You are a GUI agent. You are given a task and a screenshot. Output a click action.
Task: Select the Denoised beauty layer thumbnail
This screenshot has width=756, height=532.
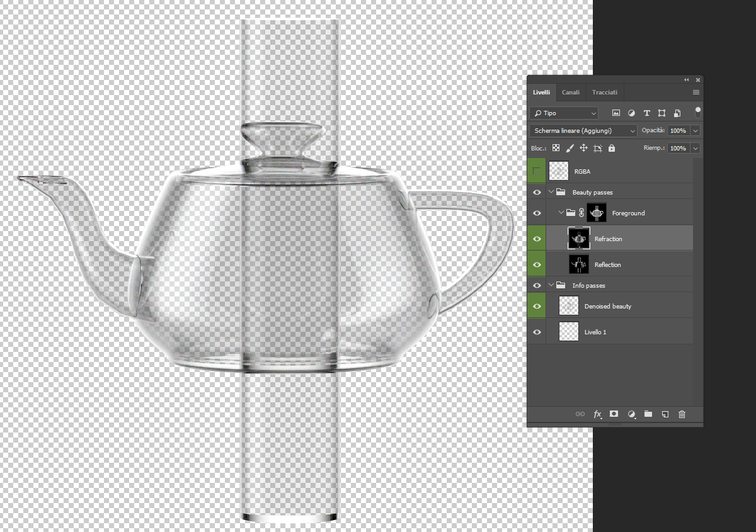coord(568,306)
